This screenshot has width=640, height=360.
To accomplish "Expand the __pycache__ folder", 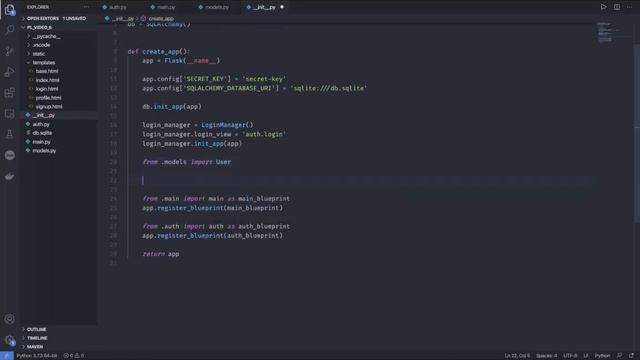I will [46, 36].
